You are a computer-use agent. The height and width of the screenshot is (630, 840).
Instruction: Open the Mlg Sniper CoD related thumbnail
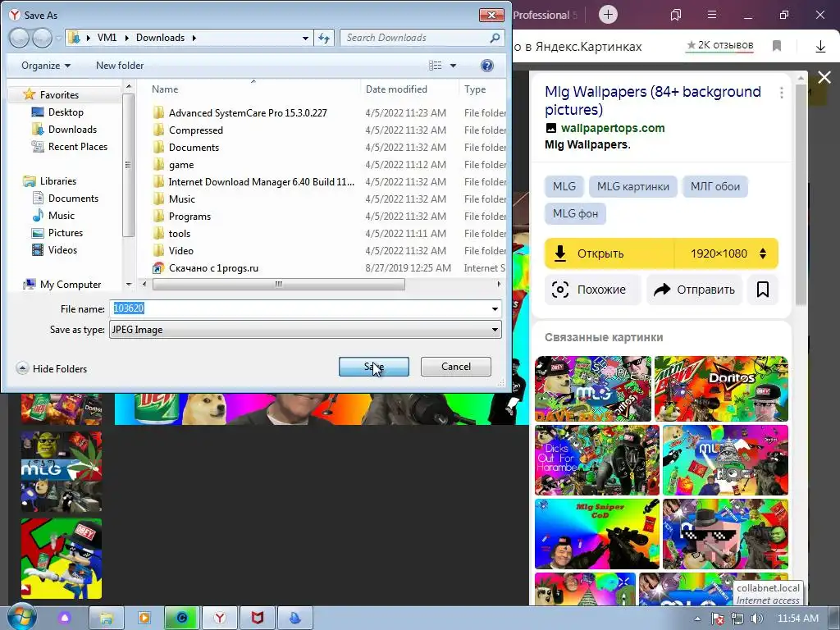[597, 534]
